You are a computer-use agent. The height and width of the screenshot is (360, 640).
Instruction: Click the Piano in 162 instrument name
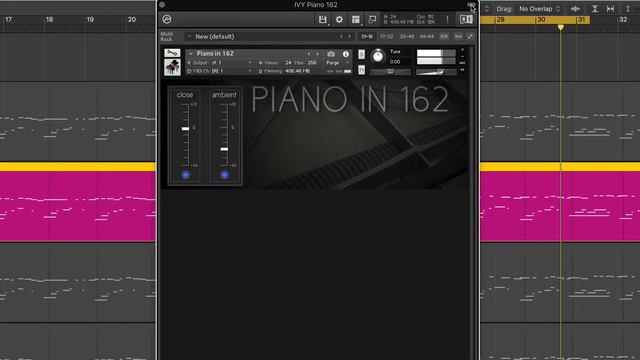pos(215,53)
